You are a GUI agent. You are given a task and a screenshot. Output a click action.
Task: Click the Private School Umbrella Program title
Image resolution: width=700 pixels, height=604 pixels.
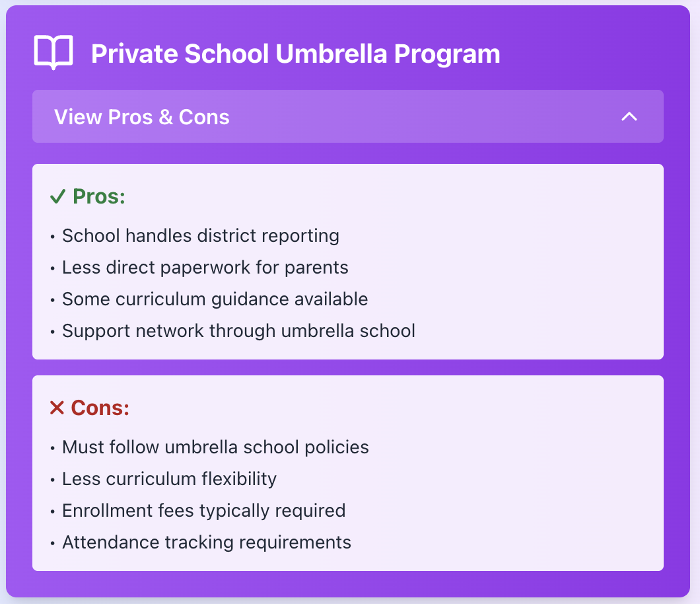tap(295, 54)
